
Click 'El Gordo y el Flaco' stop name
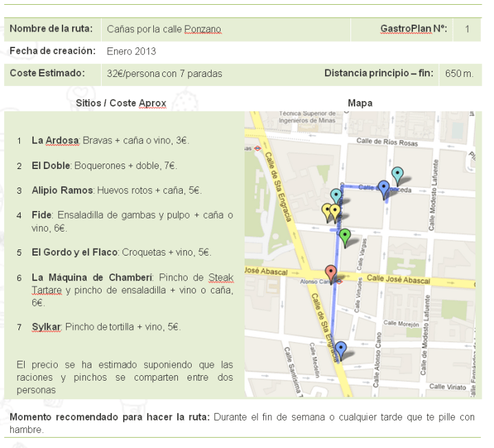coord(75,252)
